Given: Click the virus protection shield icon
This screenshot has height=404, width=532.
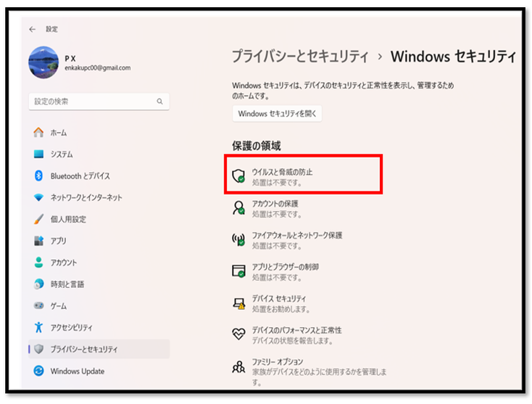Looking at the screenshot, I should click(x=238, y=176).
